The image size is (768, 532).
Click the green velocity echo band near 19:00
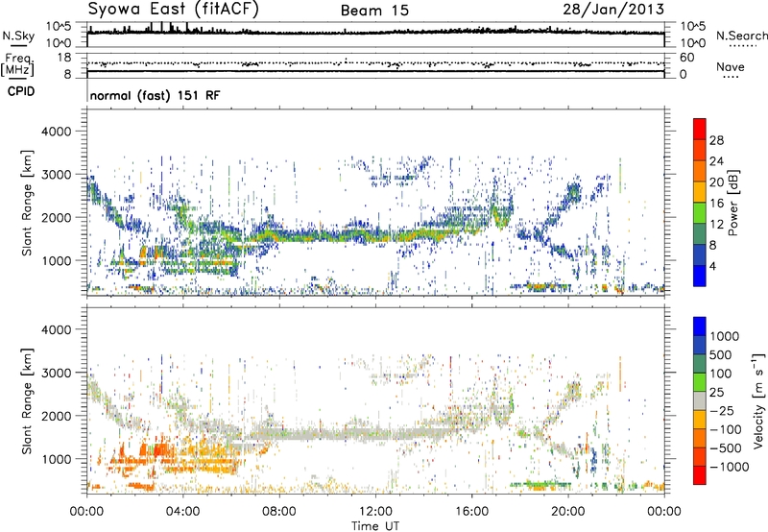coord(541,485)
